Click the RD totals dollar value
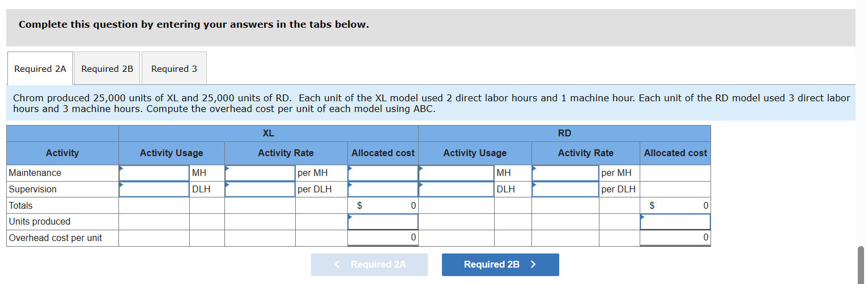Viewport: 868px width, 284px height. 675,205
